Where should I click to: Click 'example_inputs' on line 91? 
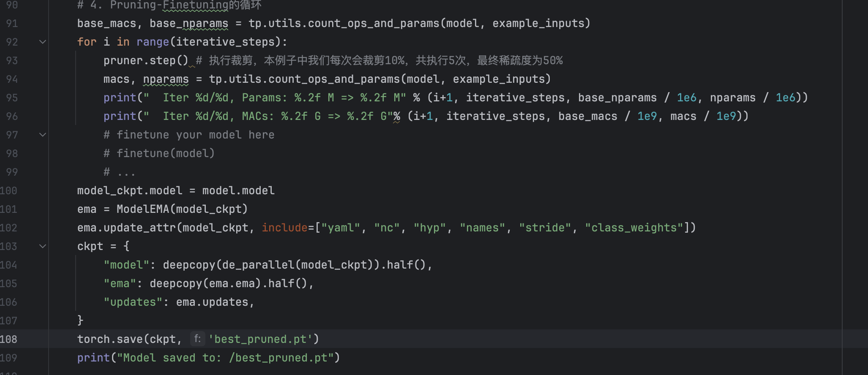(x=538, y=23)
